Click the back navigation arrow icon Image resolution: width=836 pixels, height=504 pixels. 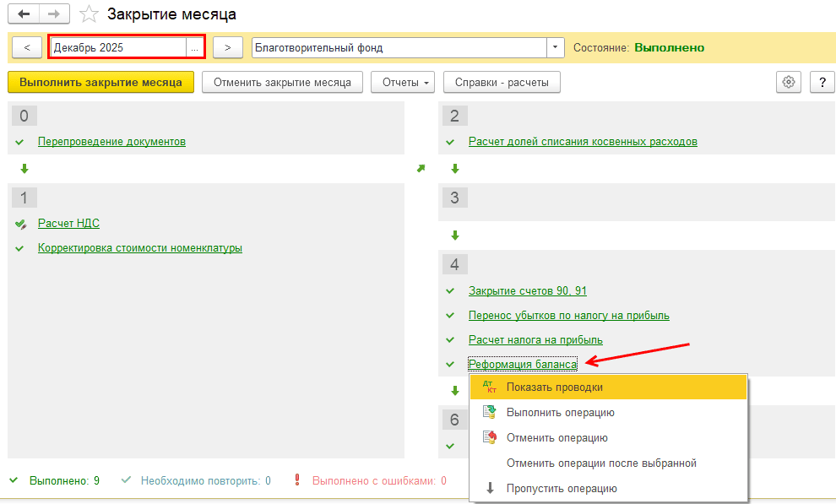[24, 14]
